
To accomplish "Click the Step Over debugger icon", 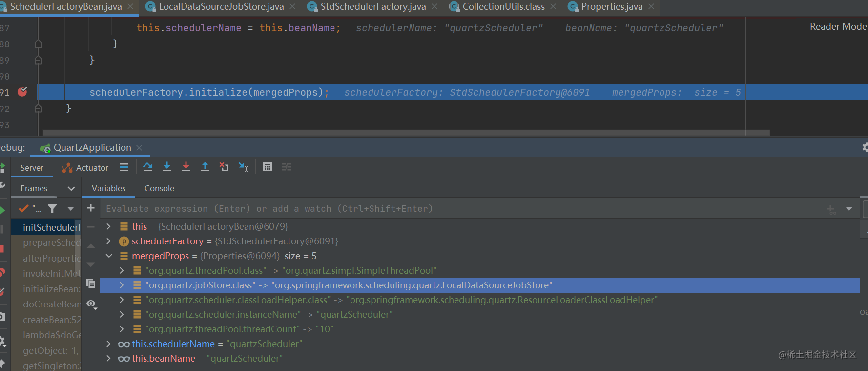I will point(148,167).
